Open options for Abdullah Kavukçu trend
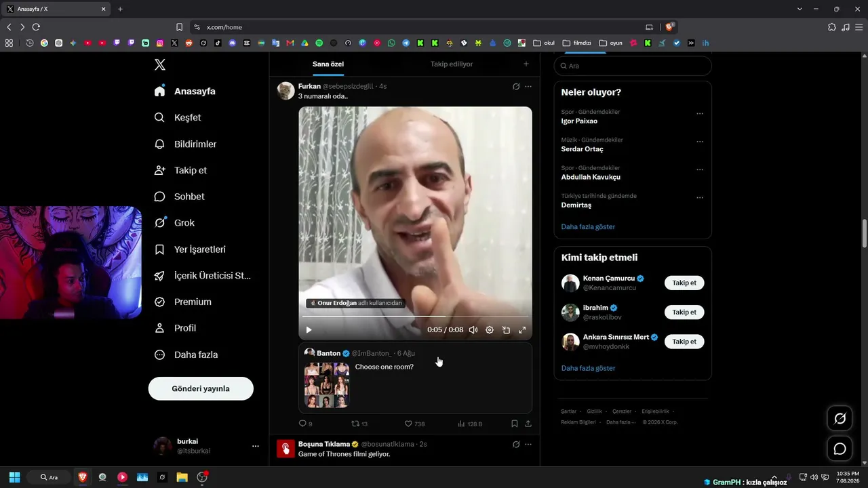Viewport: 868px width, 488px height. click(x=700, y=169)
